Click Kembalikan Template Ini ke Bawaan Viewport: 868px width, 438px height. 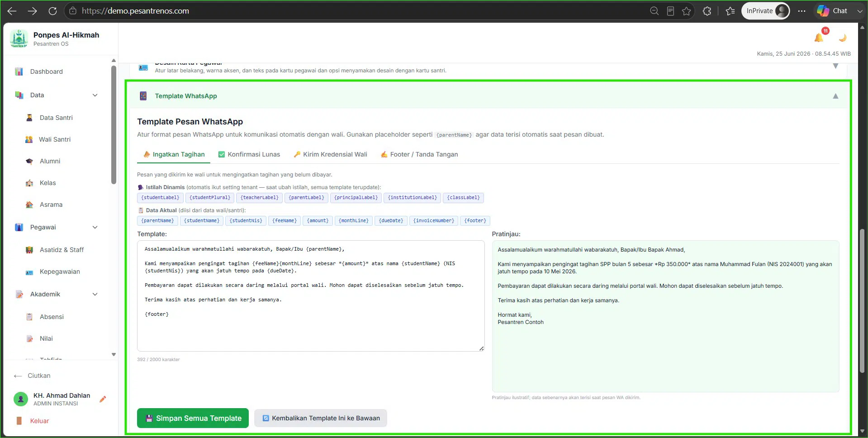pyautogui.click(x=321, y=418)
